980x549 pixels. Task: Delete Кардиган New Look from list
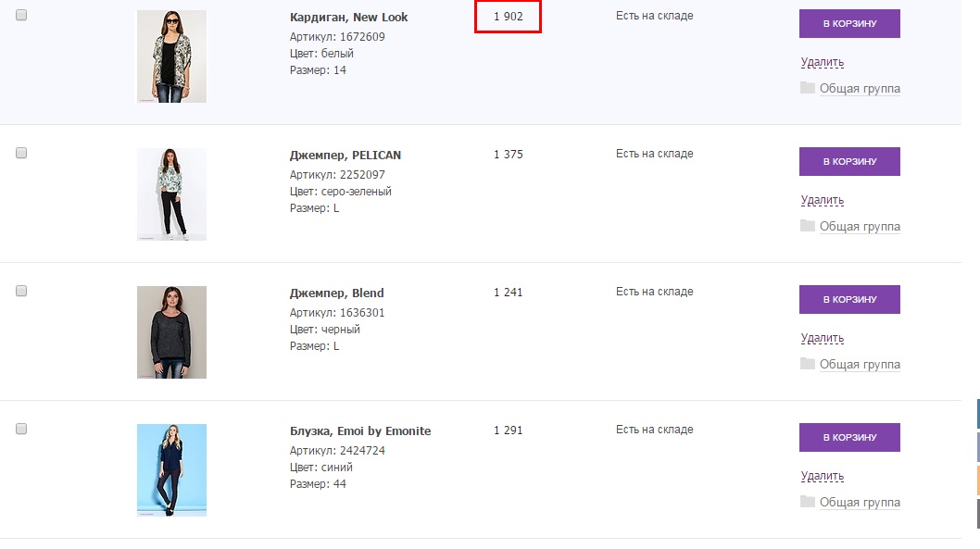tap(822, 62)
